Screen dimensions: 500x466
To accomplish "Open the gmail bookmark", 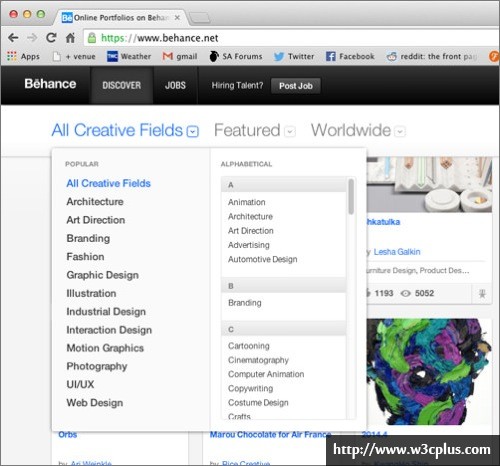I will pos(180,56).
